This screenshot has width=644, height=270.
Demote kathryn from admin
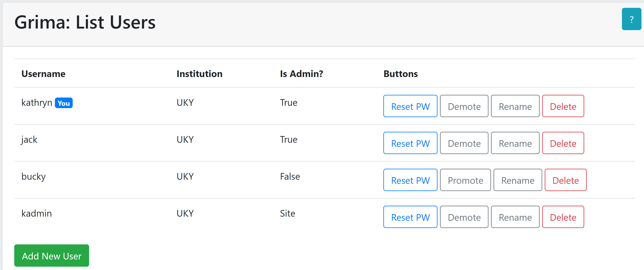[x=464, y=106]
